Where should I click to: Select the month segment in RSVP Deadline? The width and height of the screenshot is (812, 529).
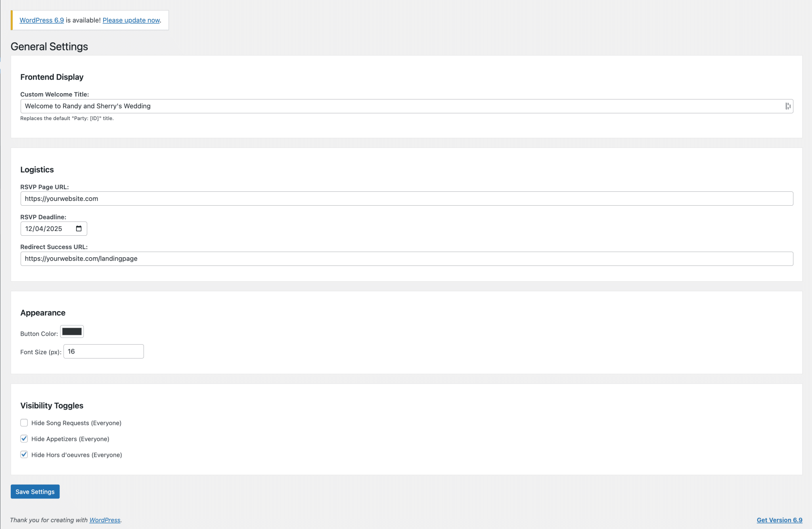[29, 229]
